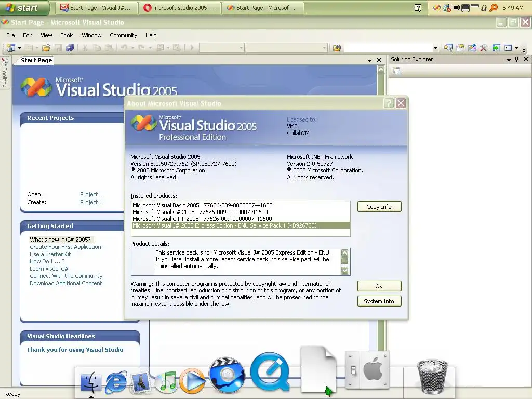Screen dimensions: 532x399
Task: Open the 'Create Your First Application' link
Action: [x=65, y=247]
